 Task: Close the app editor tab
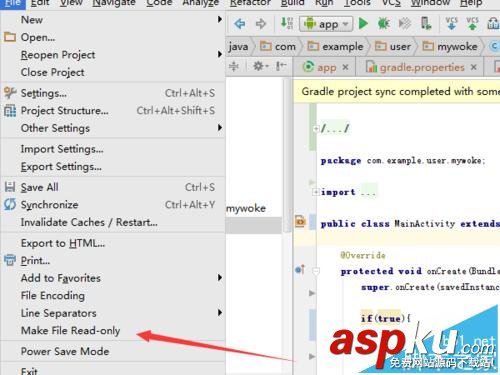[346, 67]
